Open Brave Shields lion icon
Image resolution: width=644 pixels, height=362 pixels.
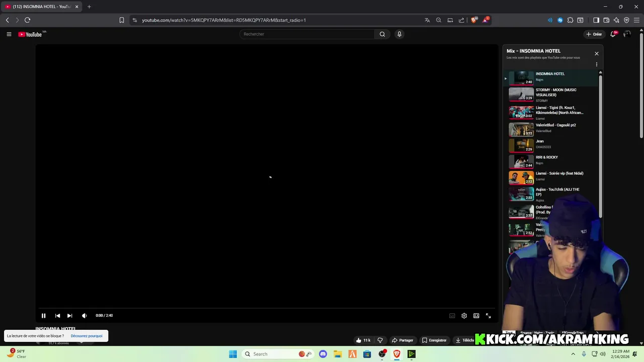[x=473, y=20]
